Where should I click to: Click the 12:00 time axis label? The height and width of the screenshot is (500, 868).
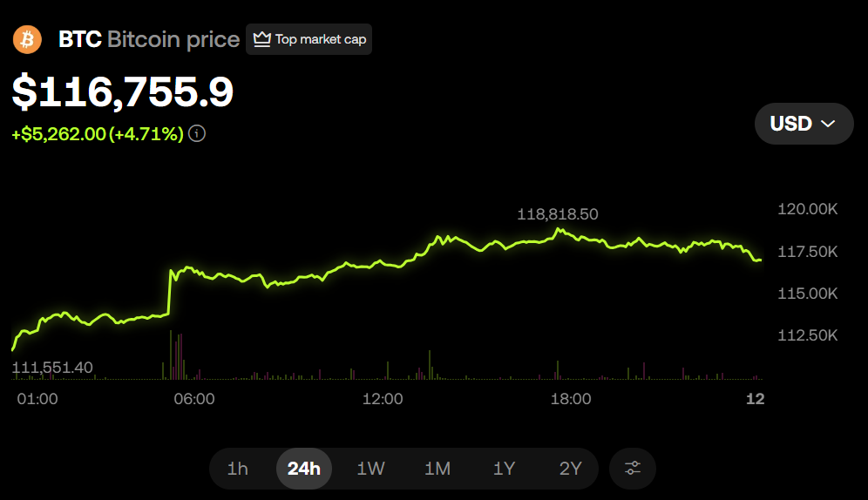(383, 399)
